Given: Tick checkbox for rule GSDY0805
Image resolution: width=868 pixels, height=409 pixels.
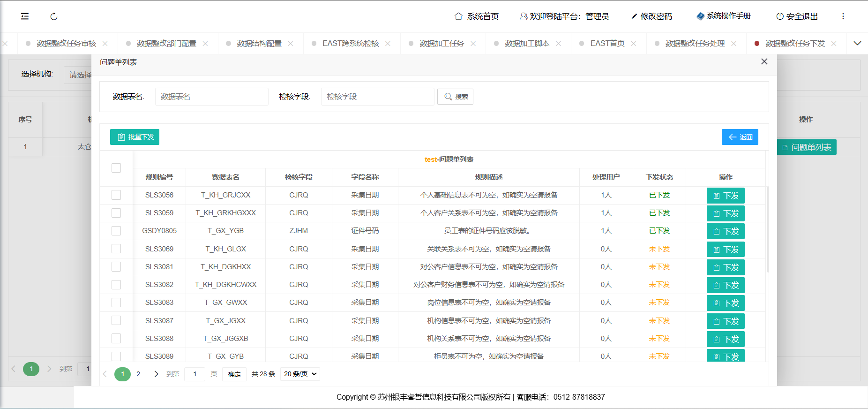Looking at the screenshot, I should click(116, 231).
